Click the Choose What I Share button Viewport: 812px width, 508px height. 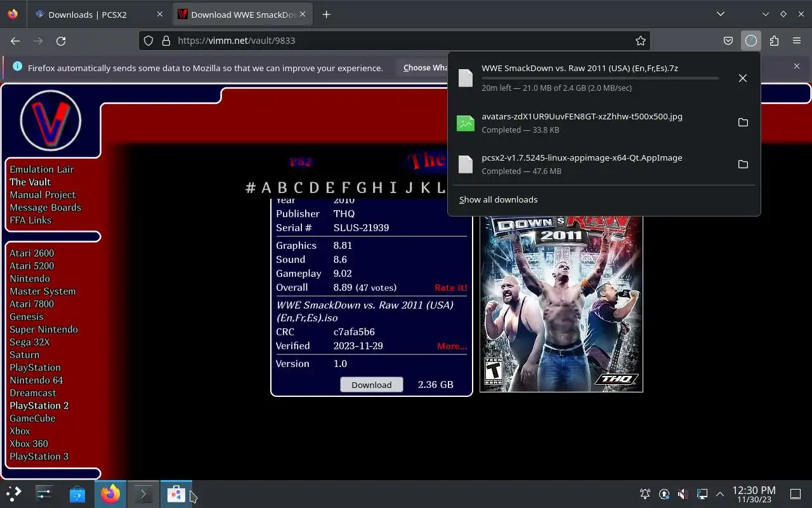click(426, 68)
